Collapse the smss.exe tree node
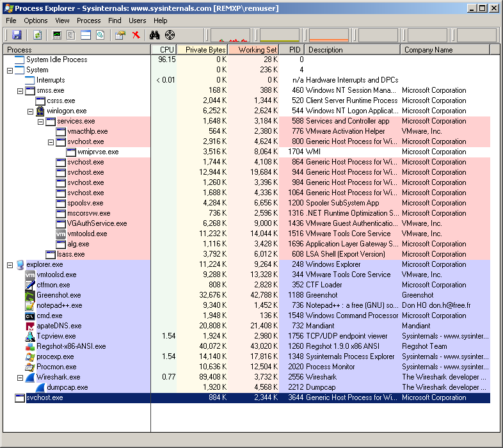This screenshot has width=503, height=448. 20,91
